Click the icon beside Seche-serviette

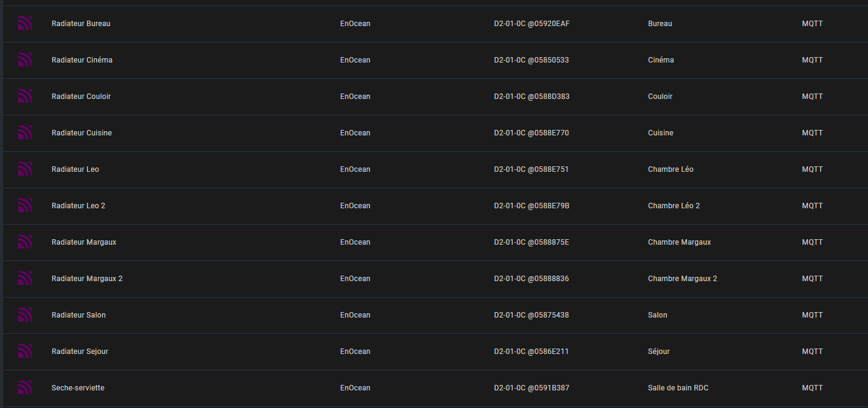[x=24, y=388]
